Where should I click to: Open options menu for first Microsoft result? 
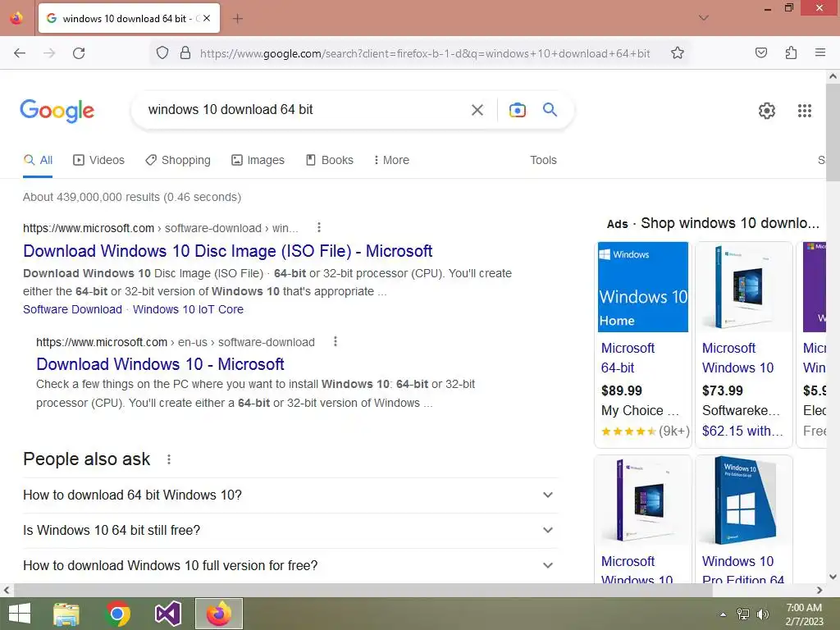pyautogui.click(x=319, y=227)
